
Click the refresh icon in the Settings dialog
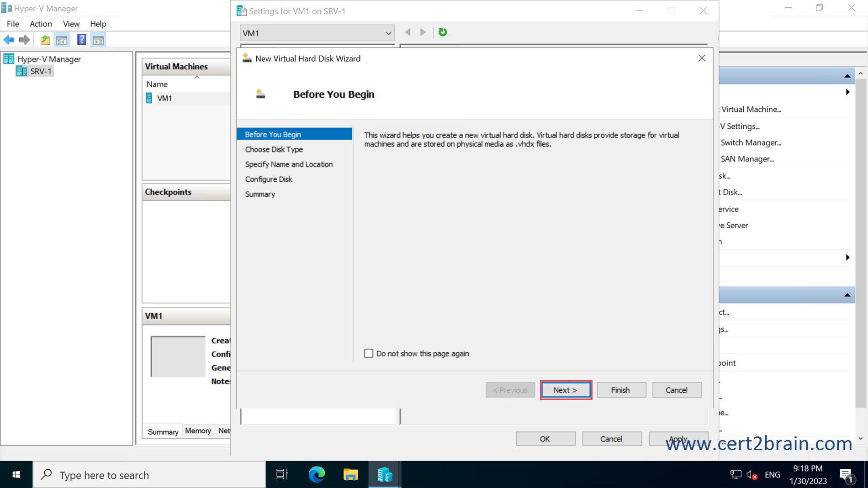442,32
